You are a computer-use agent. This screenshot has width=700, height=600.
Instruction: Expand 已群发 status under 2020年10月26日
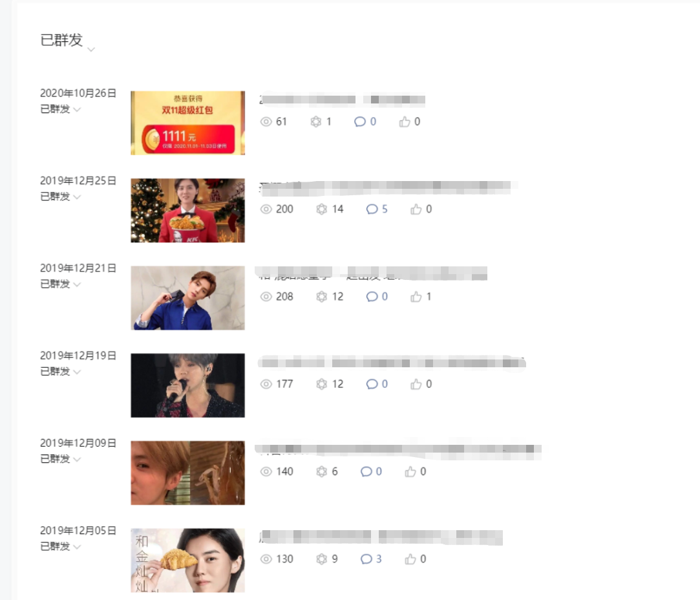[77, 109]
